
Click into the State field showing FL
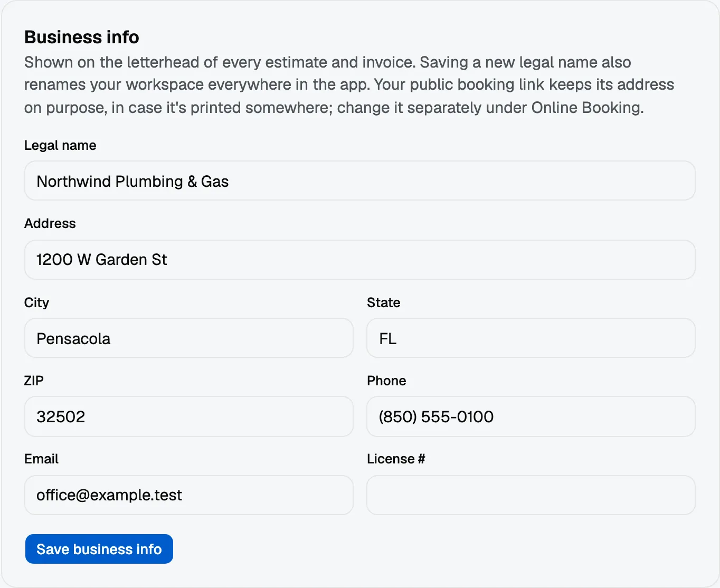(531, 338)
